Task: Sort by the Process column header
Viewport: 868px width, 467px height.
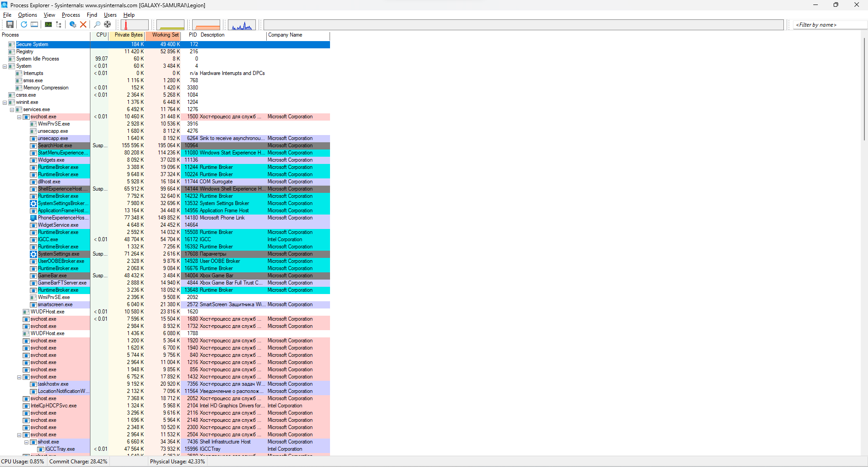Action: click(45, 35)
